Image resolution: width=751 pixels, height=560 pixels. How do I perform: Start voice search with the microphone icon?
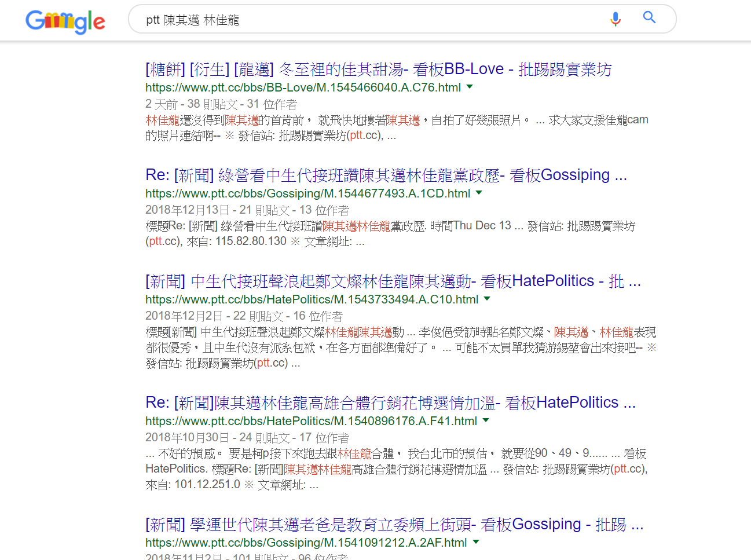(616, 19)
